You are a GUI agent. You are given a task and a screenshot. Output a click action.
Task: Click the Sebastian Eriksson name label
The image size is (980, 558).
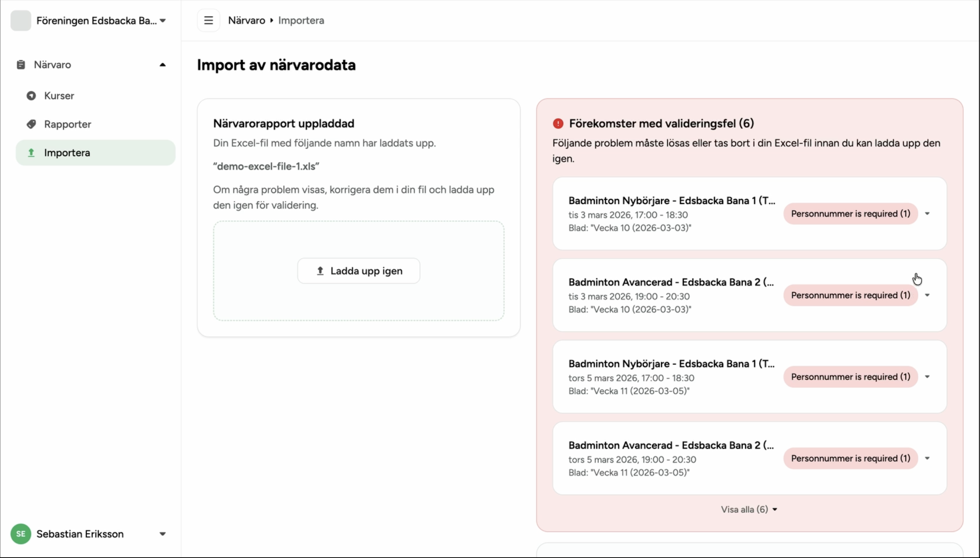tap(80, 534)
